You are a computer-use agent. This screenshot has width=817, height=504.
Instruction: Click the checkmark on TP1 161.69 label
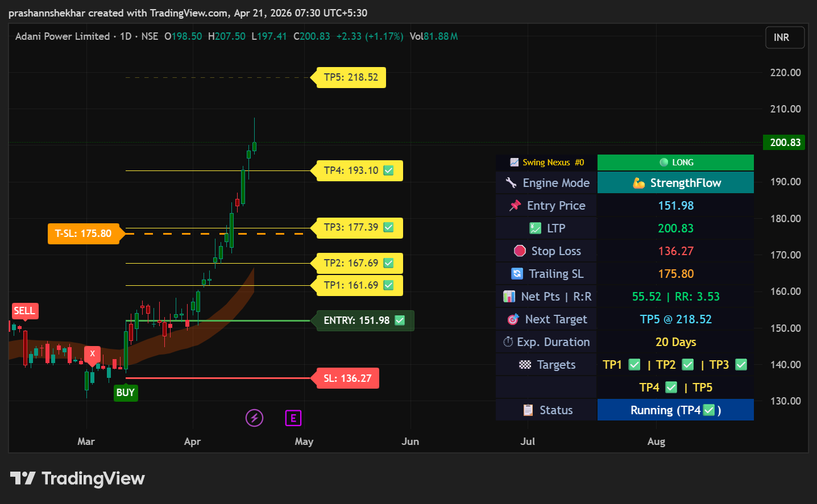(388, 285)
